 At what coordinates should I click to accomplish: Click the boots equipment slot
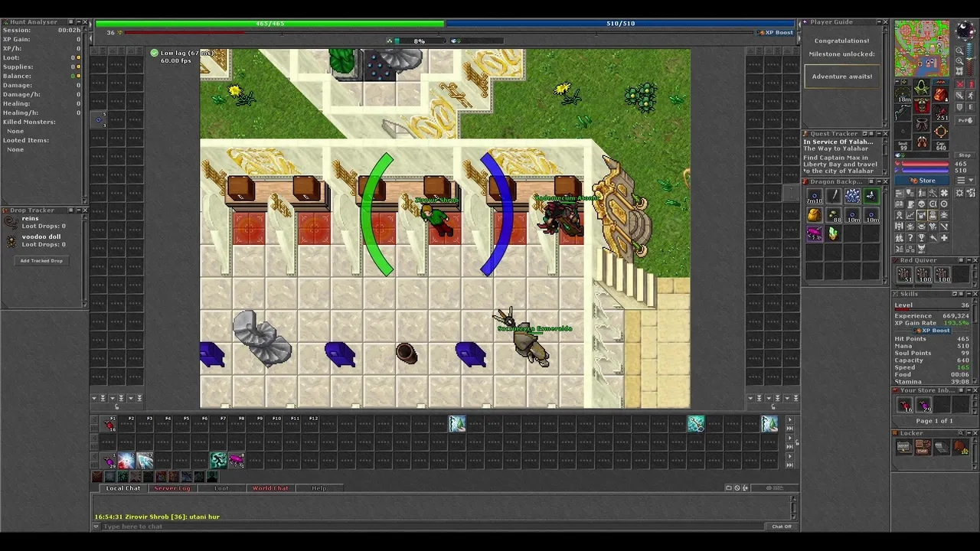922,142
